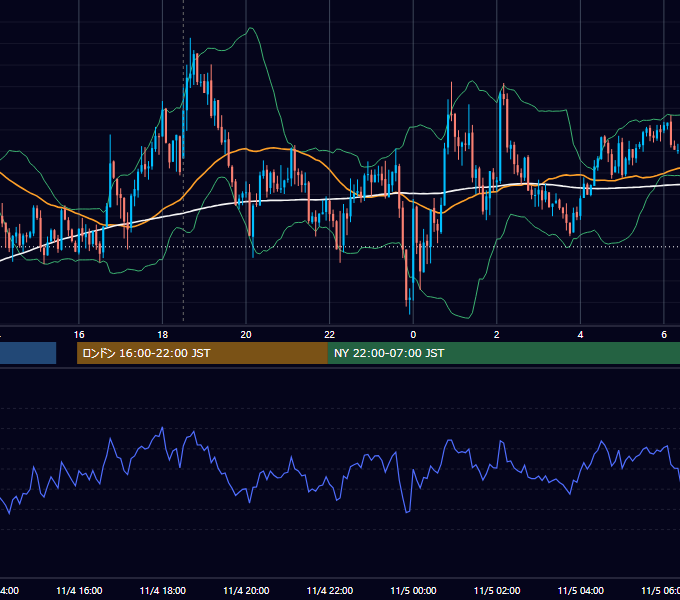Click the upper axis hour label 20
The image size is (680, 600).
246,335
